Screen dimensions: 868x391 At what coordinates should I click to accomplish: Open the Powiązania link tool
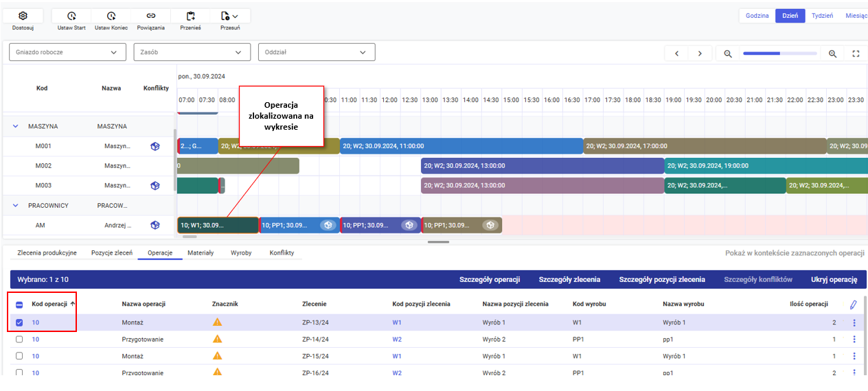click(151, 16)
